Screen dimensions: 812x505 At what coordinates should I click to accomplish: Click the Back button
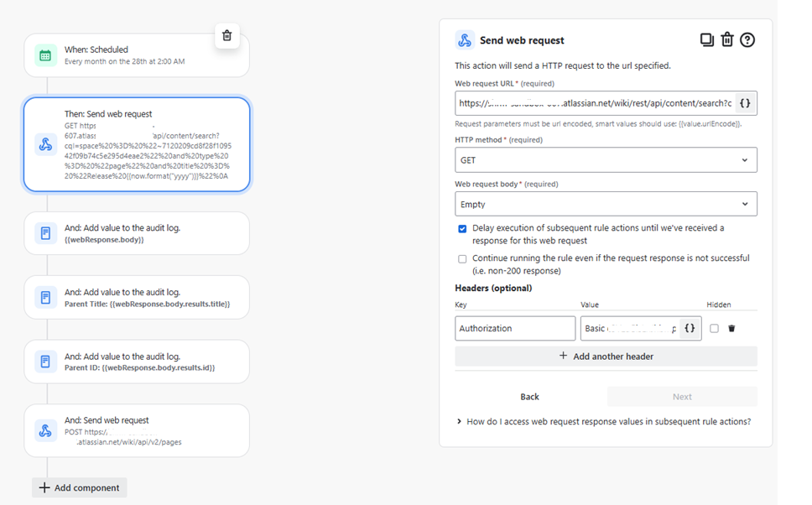[x=529, y=397]
